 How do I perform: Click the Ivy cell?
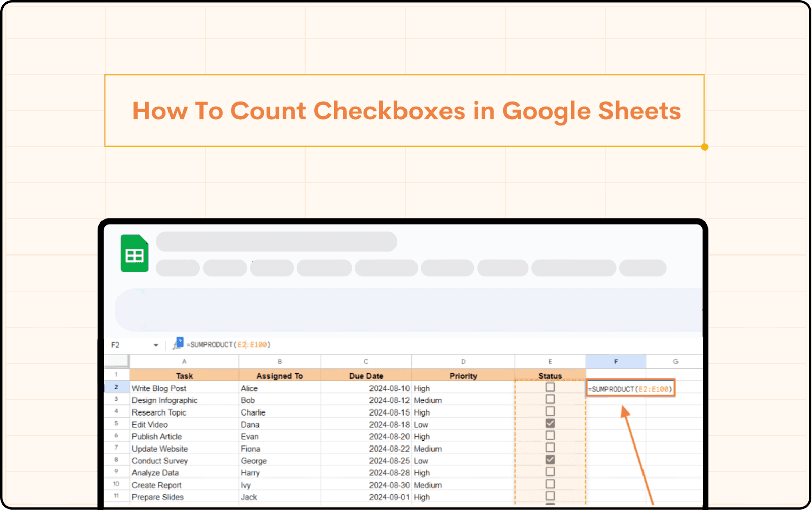(x=280, y=485)
